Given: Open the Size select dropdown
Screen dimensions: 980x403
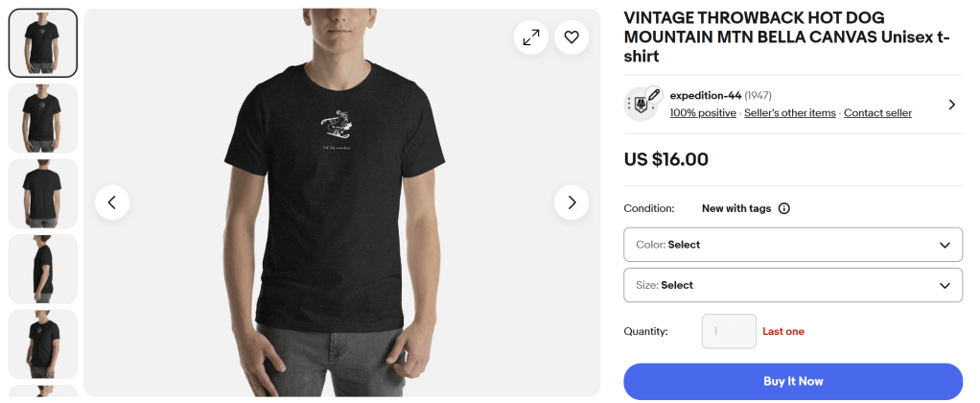Looking at the screenshot, I should pos(792,285).
